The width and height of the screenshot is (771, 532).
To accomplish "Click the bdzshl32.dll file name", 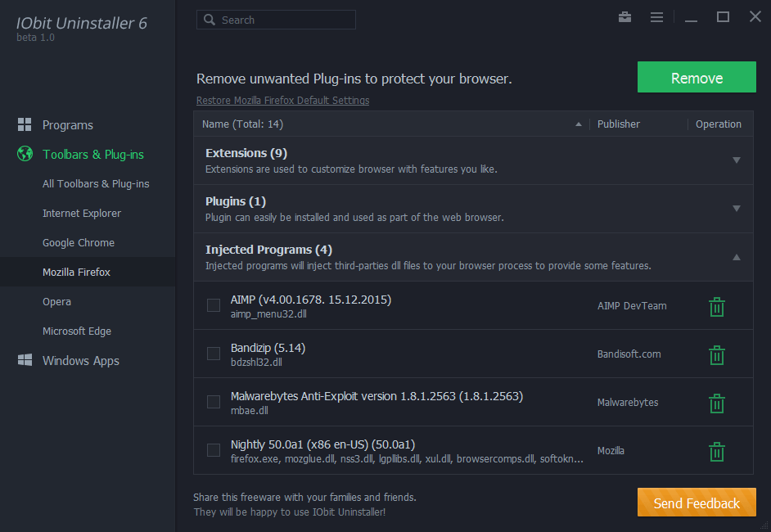I will [x=256, y=363].
